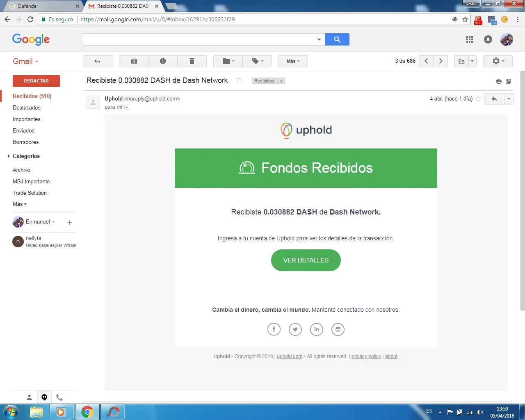Open the Trade Solution label

pos(30,193)
